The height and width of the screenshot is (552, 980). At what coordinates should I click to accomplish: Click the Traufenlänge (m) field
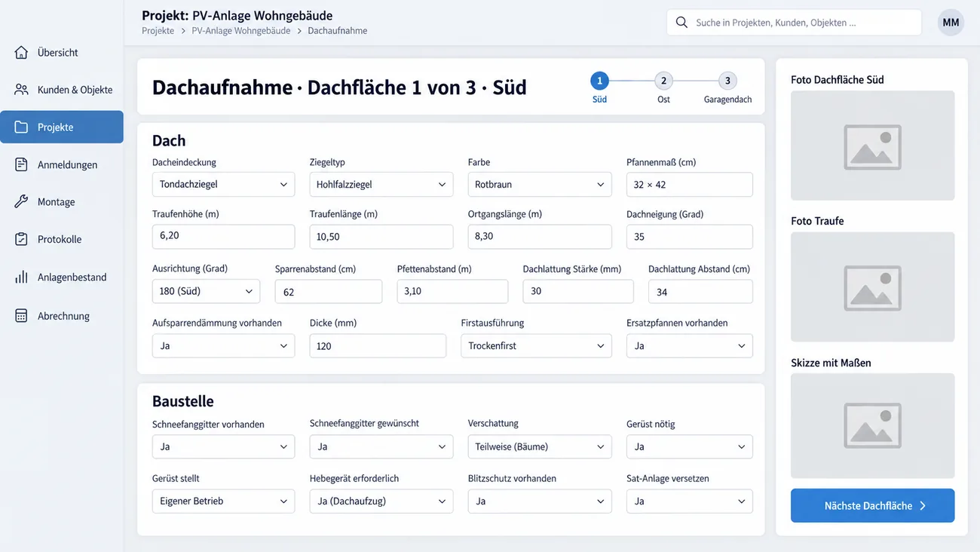pyautogui.click(x=381, y=237)
